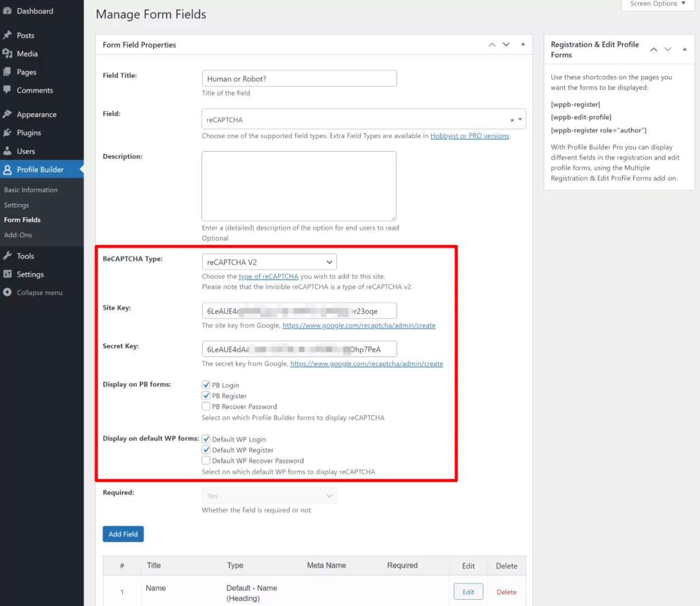
Task: Open the ReCAPTCHA Type dropdown
Action: 269,262
